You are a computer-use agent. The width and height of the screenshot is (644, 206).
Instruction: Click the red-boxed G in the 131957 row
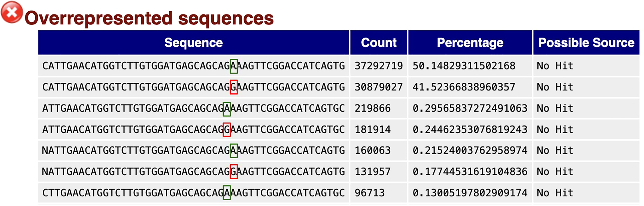234,172
